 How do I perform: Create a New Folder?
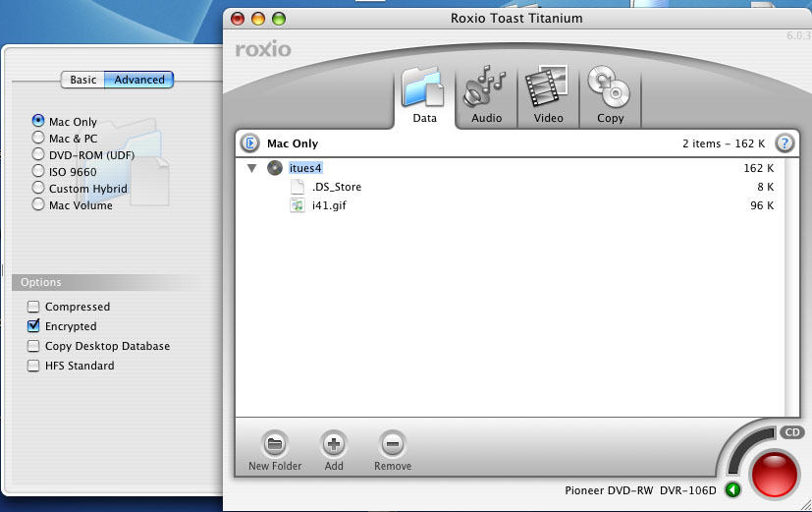[x=275, y=444]
